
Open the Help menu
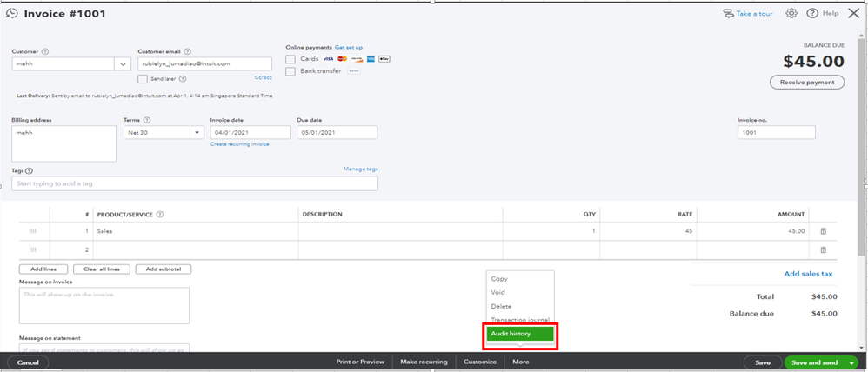[x=823, y=13]
